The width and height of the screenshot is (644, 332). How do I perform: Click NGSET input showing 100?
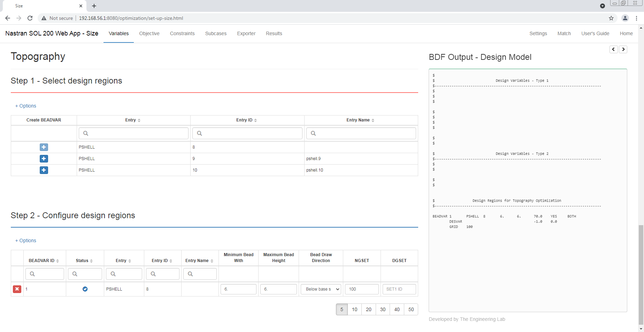[x=362, y=289]
